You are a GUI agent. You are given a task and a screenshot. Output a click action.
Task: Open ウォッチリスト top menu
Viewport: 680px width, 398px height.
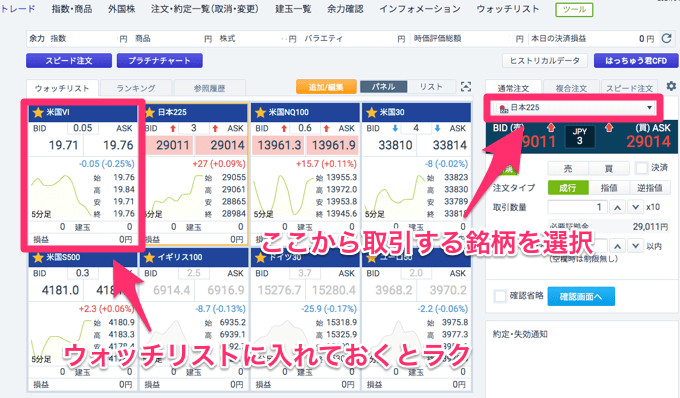point(508,9)
